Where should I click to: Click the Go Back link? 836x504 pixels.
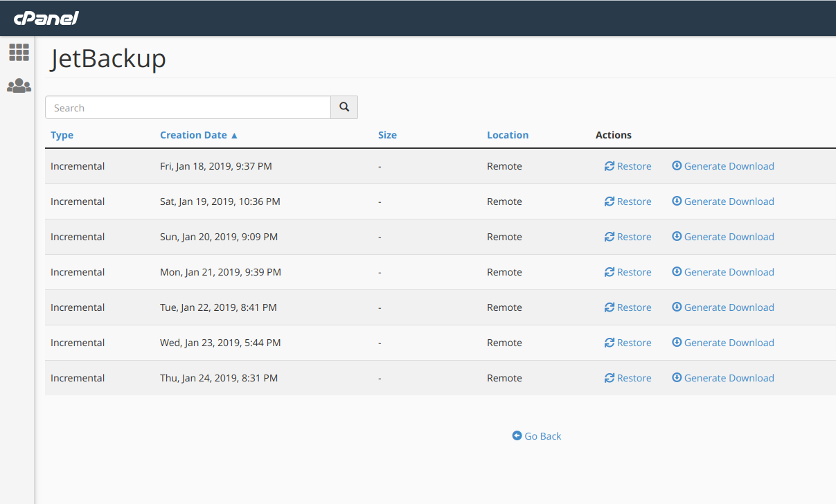tap(537, 436)
